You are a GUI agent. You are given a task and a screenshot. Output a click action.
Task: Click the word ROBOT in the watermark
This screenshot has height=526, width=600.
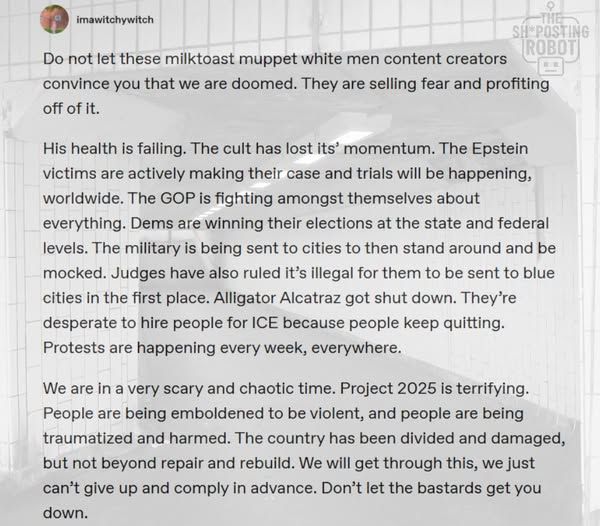pyautogui.click(x=551, y=48)
